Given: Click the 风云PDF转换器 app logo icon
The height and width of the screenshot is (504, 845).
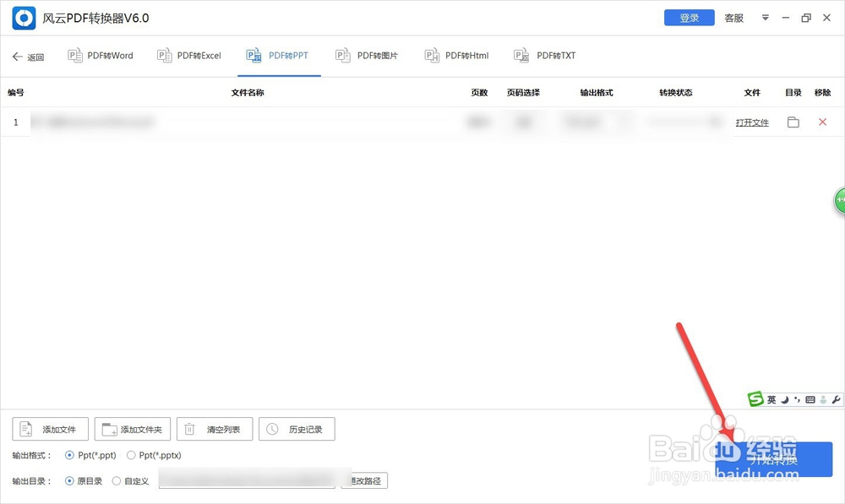Looking at the screenshot, I should click(24, 19).
